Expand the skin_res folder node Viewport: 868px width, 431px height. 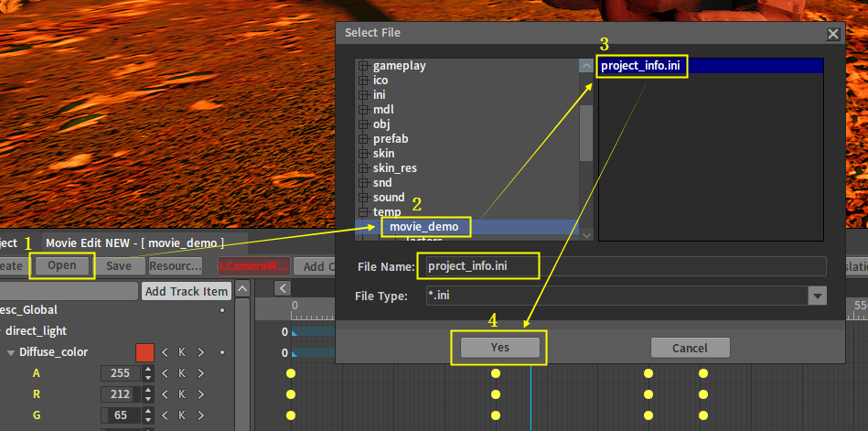coord(364,168)
